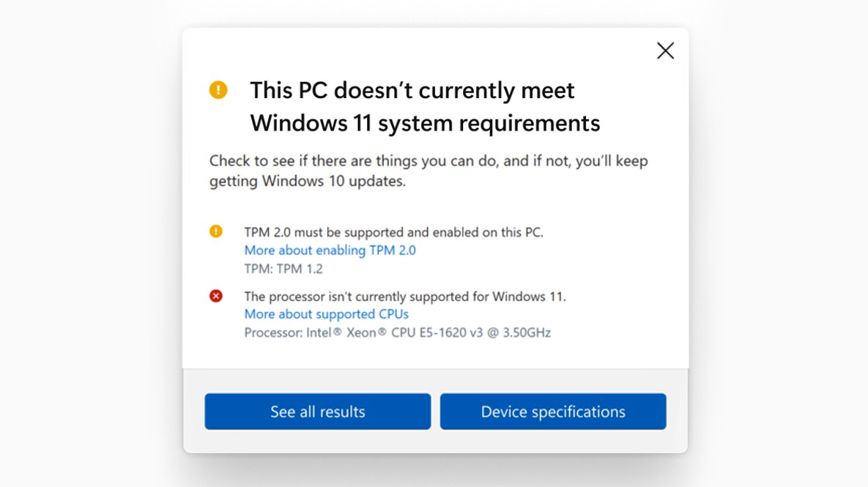The image size is (868, 487).
Task: Click the exclamation badge near the heading text
Action: (217, 89)
